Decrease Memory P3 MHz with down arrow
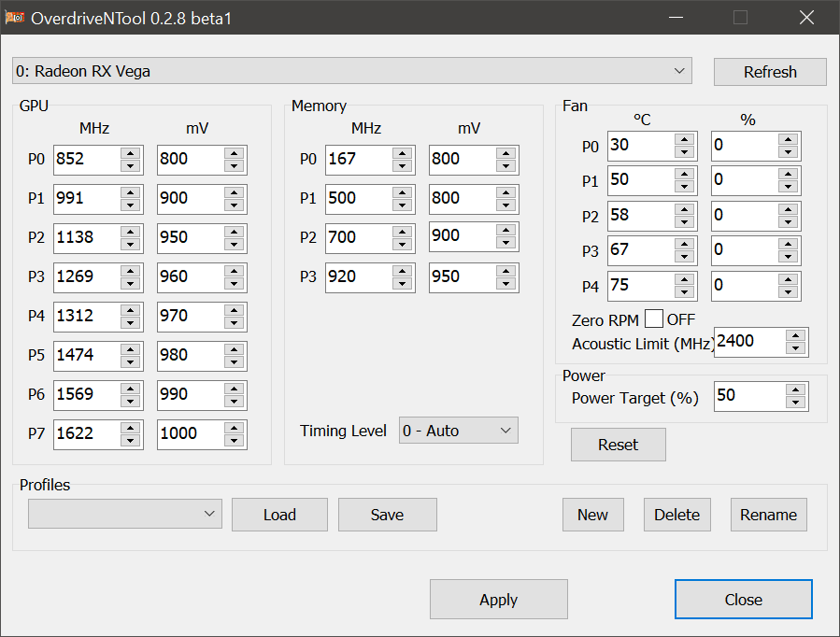840x637 pixels. 403,284
